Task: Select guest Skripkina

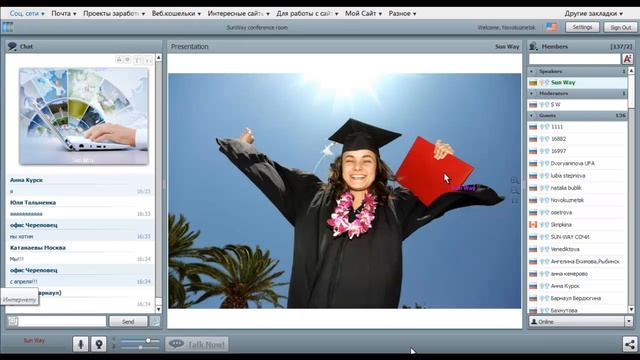Action: tap(578, 225)
